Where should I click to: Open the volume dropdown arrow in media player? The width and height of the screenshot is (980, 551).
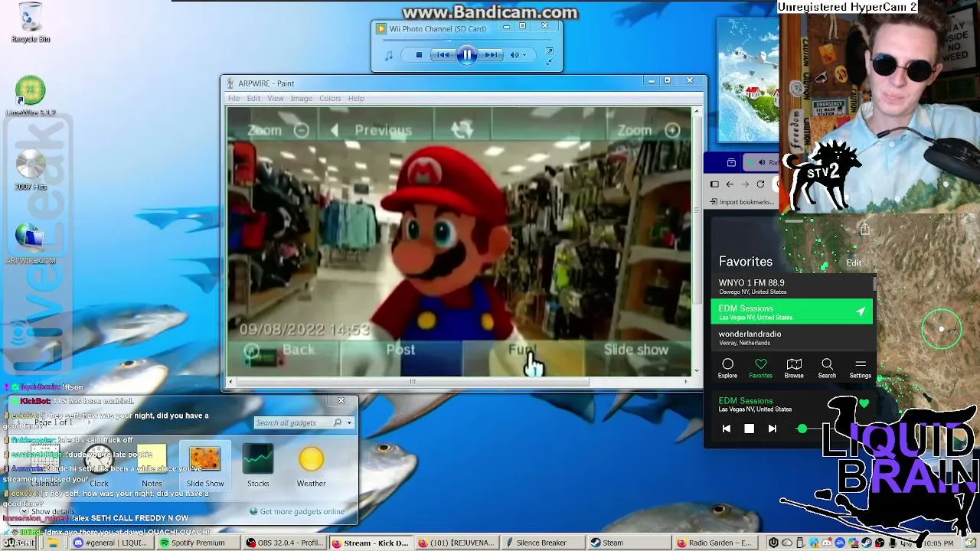(526, 55)
